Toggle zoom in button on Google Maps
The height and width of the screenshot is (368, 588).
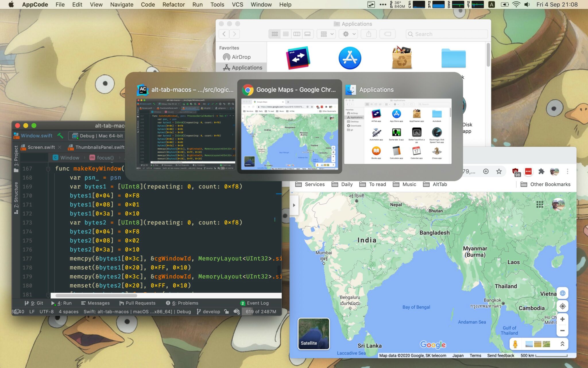click(x=562, y=319)
